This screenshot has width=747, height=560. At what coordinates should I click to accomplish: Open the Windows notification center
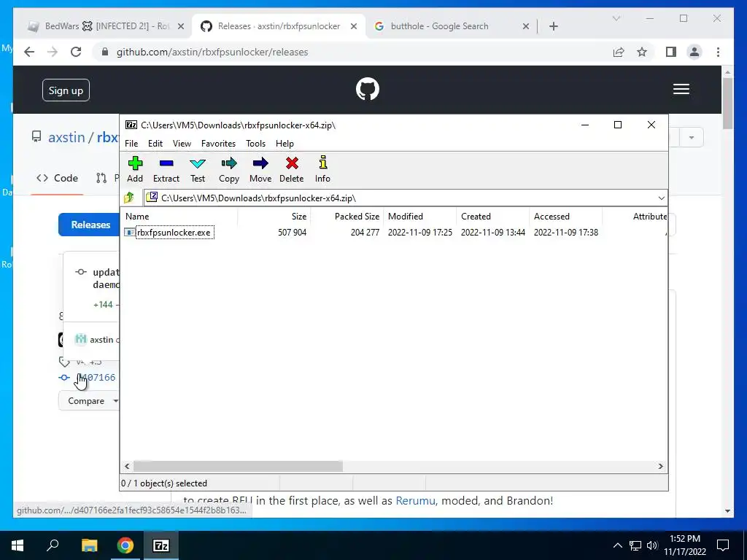(x=723, y=545)
